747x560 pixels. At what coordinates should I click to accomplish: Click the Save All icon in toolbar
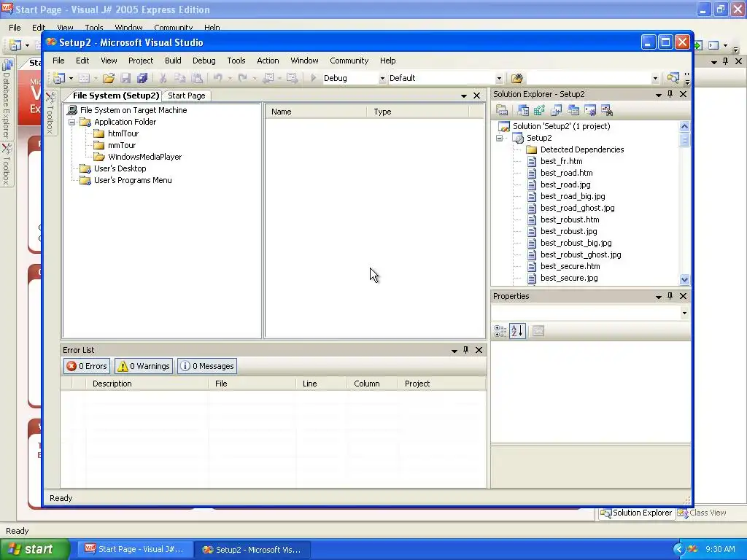coord(142,78)
